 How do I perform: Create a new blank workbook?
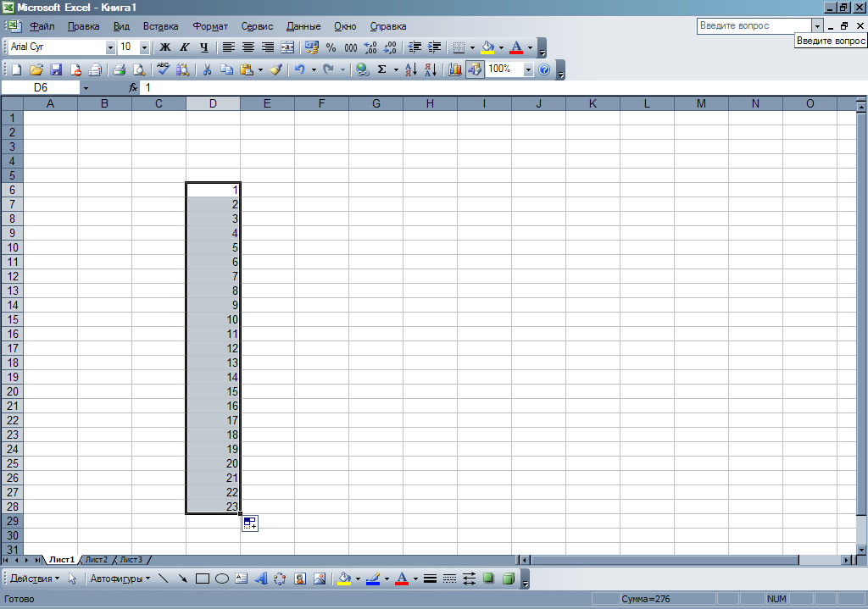tap(17, 69)
